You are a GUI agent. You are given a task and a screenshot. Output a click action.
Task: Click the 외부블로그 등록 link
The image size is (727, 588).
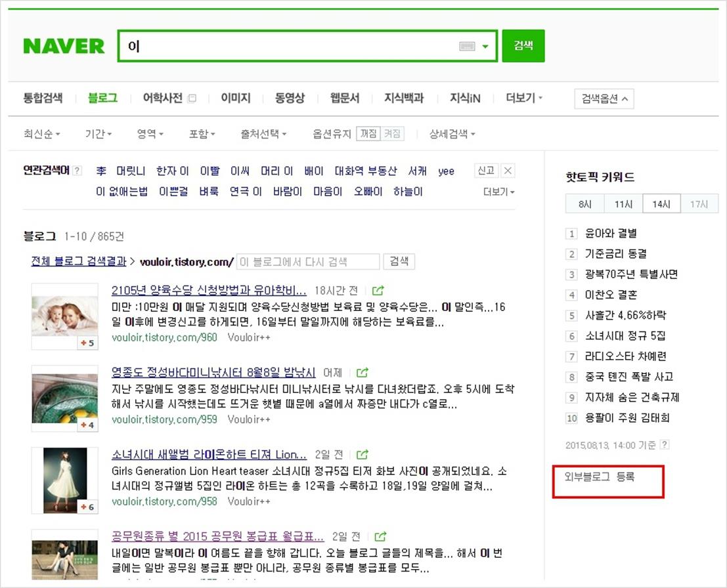coord(599,476)
